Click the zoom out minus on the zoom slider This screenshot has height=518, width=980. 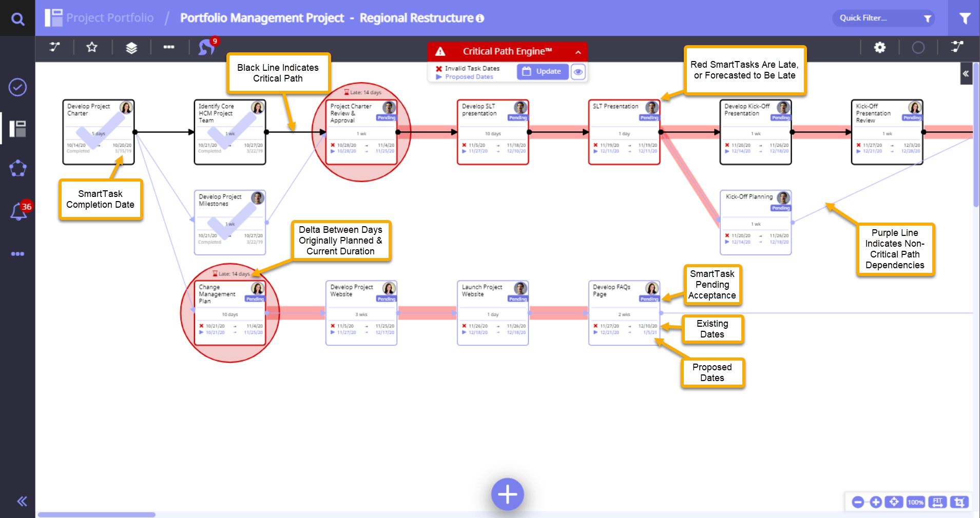pyautogui.click(x=857, y=502)
